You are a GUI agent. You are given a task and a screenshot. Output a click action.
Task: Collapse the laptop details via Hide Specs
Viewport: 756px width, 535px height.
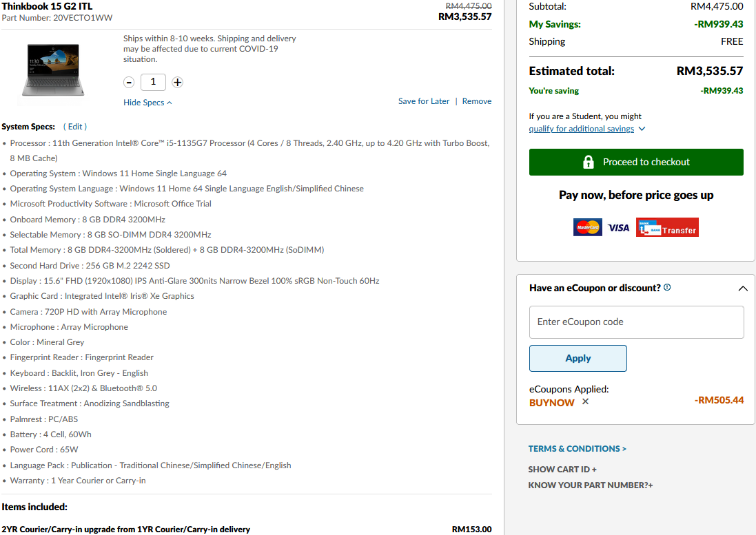click(147, 103)
